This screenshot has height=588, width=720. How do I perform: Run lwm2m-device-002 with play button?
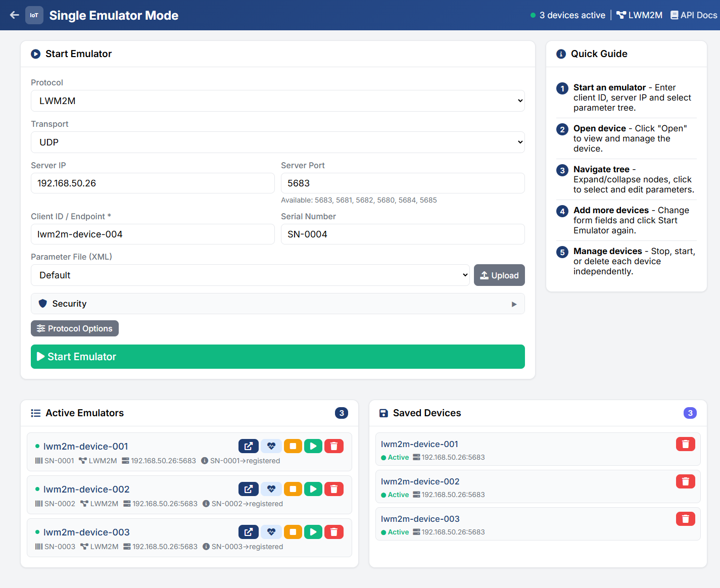313,489
